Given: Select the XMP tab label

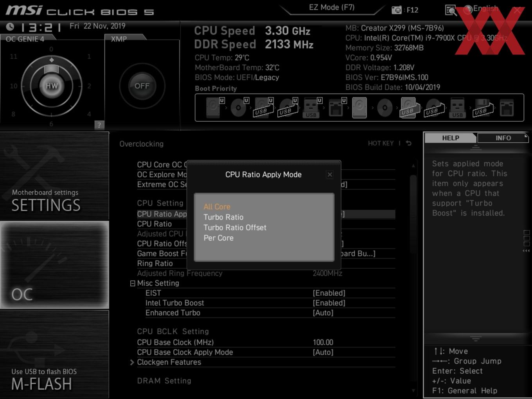Looking at the screenshot, I should [x=119, y=39].
